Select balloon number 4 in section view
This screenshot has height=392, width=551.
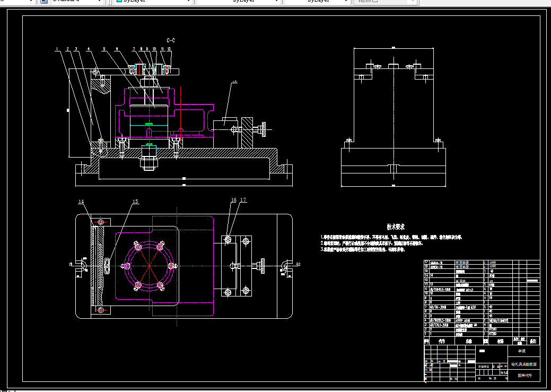pos(89,49)
